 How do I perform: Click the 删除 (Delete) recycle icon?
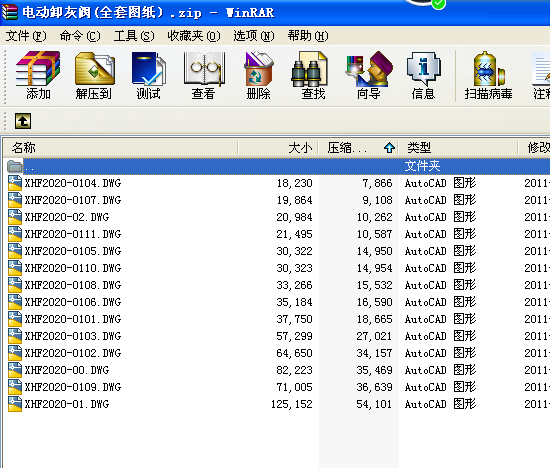(259, 69)
